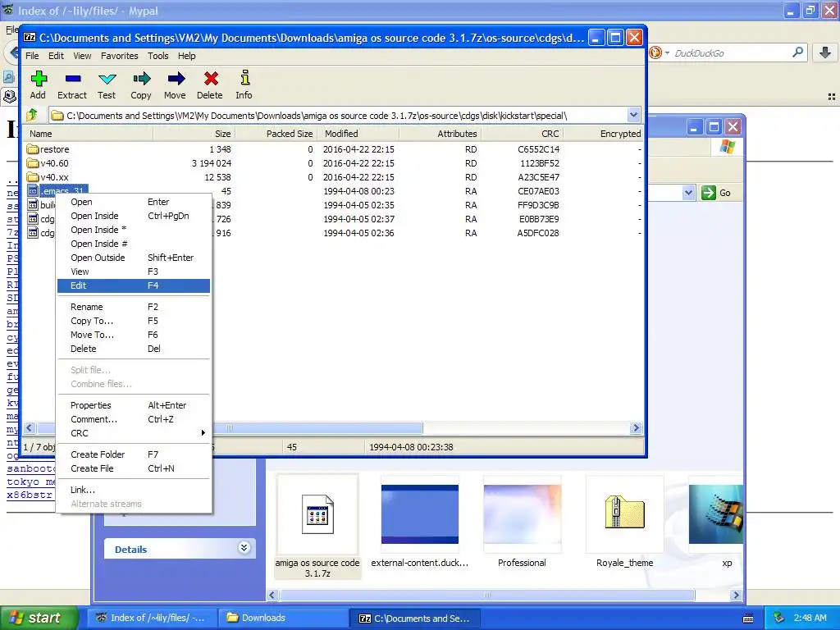Choose Copy To... in context menu
This screenshot has width=840, height=630.
[x=134, y=321]
